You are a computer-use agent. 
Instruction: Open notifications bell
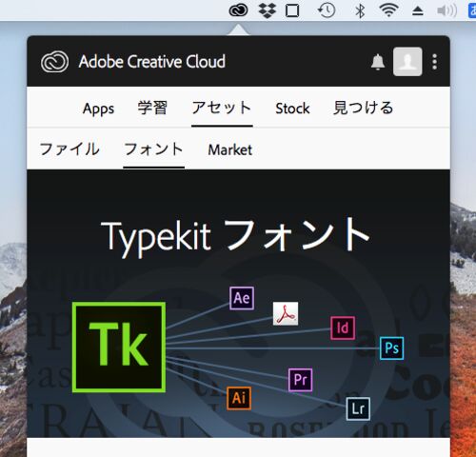pos(378,62)
